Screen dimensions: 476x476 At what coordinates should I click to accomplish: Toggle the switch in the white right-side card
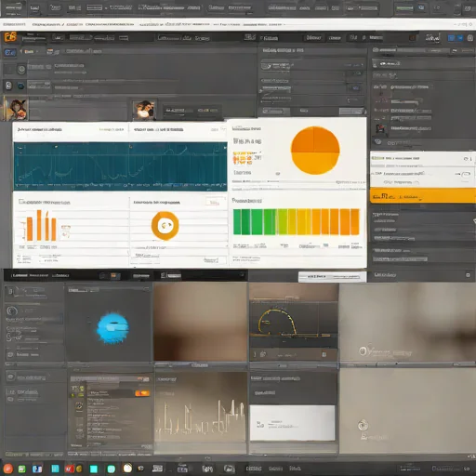[465, 175]
